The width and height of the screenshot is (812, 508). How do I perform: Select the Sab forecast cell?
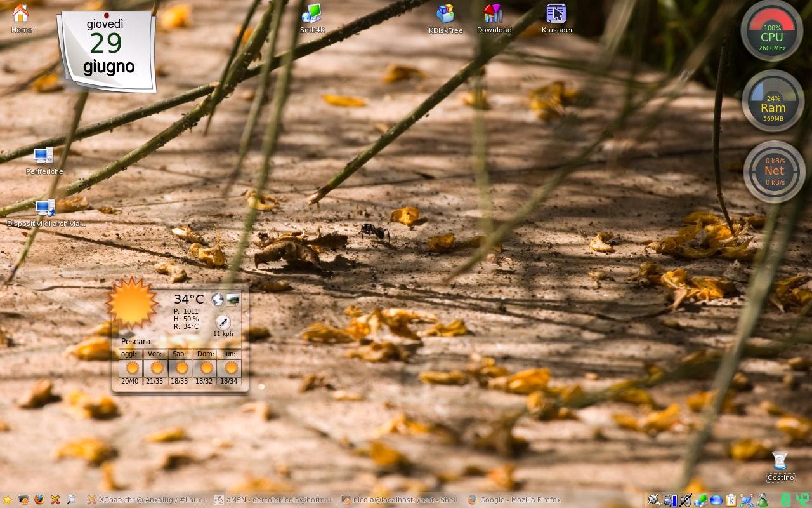(180, 368)
